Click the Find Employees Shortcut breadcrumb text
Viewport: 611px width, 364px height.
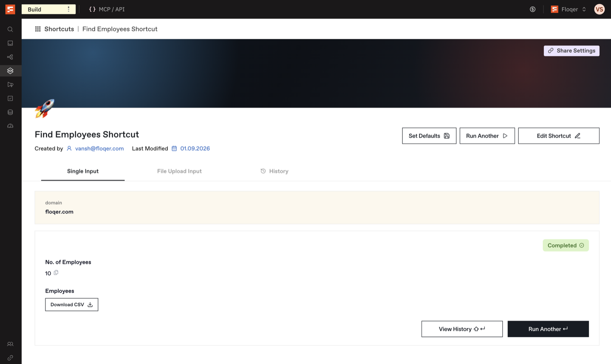click(120, 29)
